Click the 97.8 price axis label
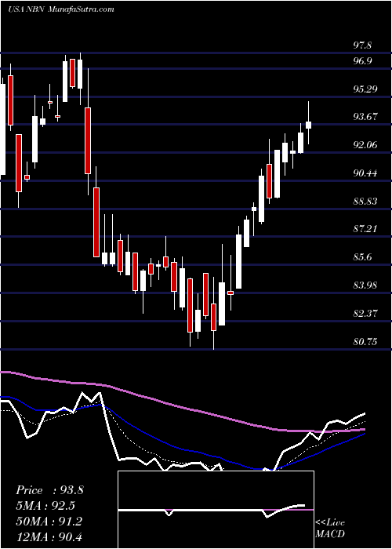Screen dimensions: 392x549 (x=362, y=45)
